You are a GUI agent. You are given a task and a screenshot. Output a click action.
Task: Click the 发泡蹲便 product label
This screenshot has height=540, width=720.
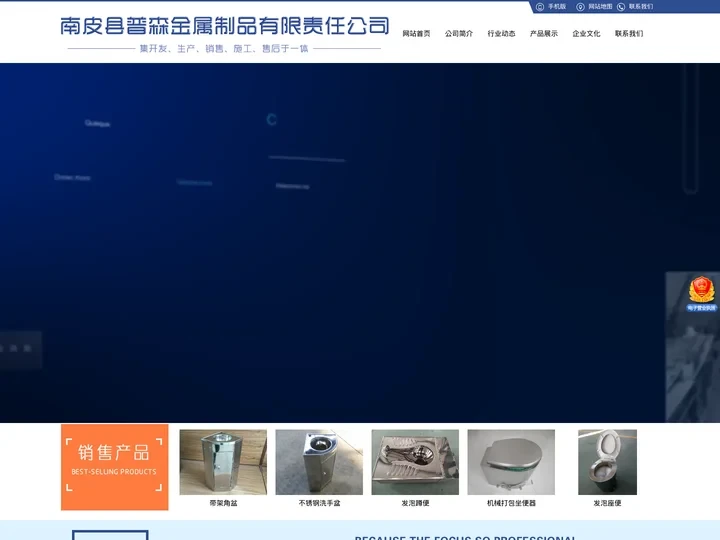pos(416,503)
